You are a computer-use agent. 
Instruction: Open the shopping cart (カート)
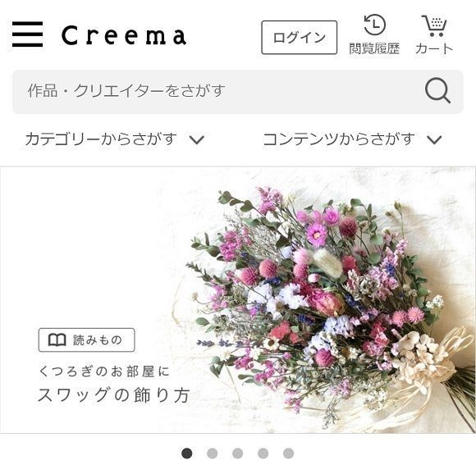tap(434, 34)
